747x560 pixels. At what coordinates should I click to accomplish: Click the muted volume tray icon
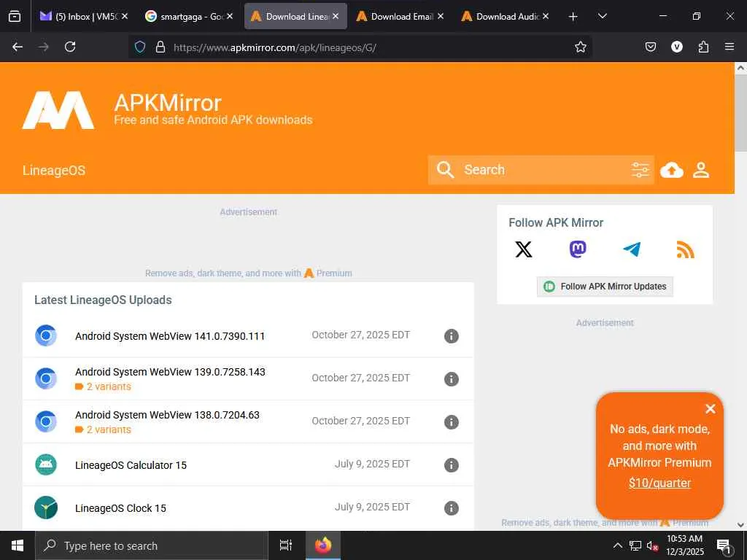tap(652, 545)
